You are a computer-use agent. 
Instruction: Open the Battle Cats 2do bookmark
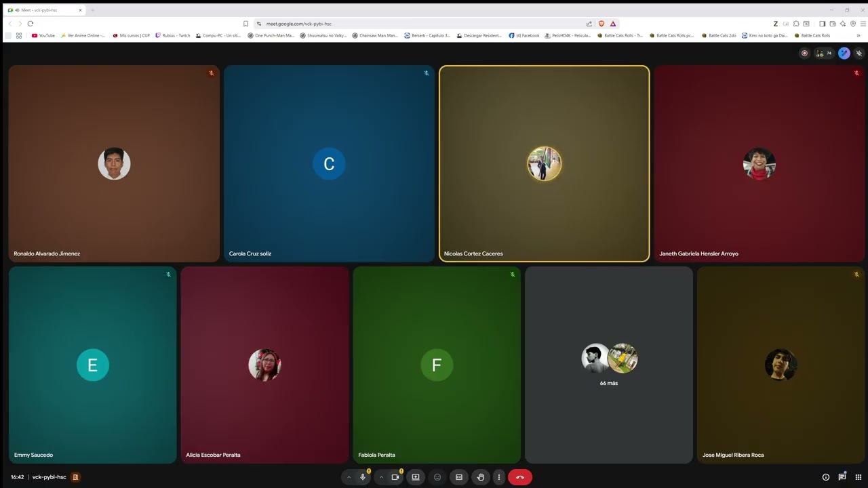pos(719,35)
